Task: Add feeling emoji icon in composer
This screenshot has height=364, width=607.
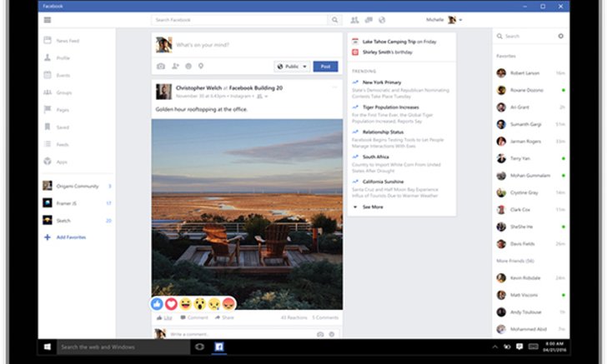Action: tap(188, 66)
